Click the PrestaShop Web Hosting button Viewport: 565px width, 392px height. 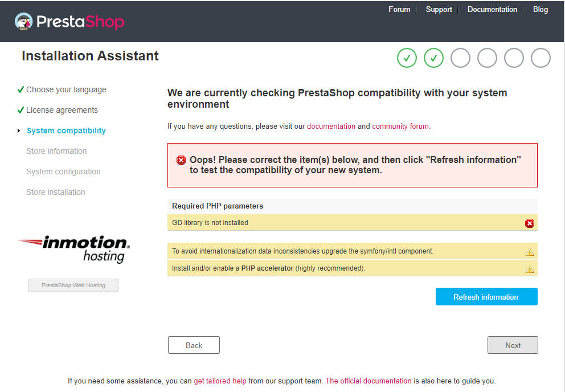click(x=73, y=285)
